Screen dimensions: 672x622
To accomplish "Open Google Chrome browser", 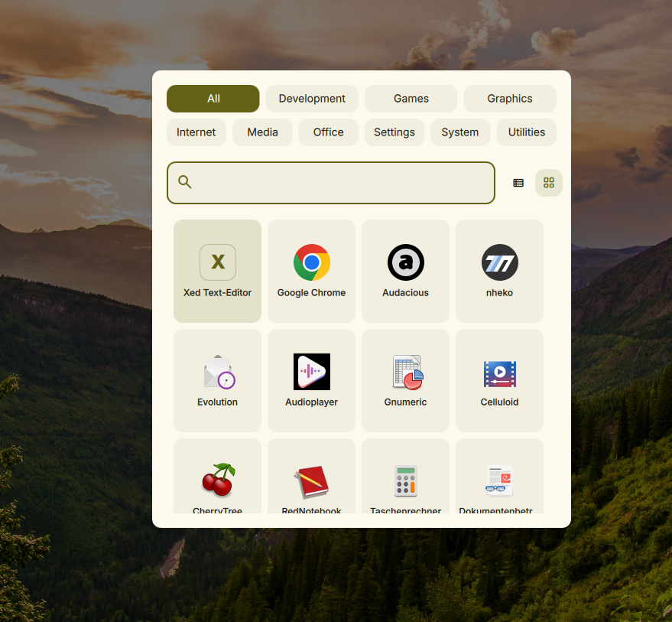I will (x=311, y=271).
